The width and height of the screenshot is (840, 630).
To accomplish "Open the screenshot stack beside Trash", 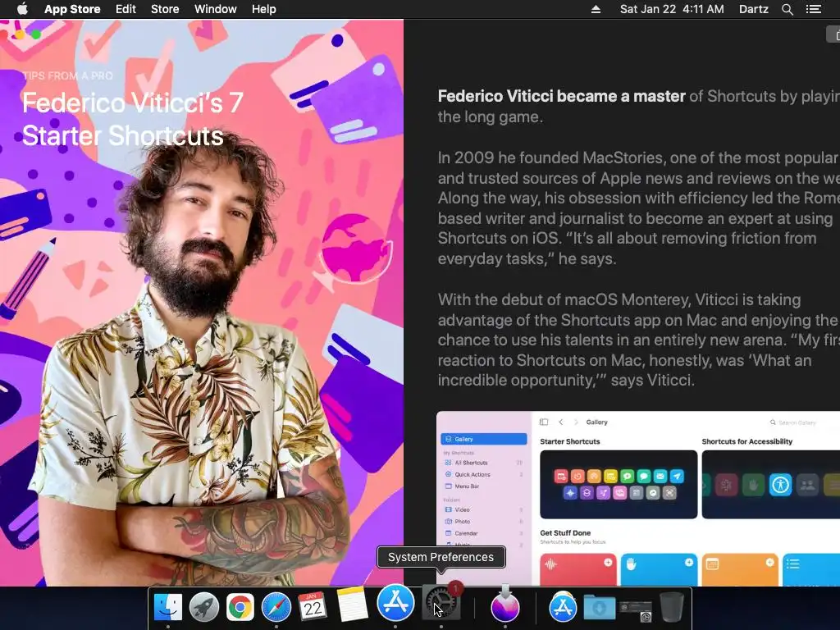I will (636, 609).
